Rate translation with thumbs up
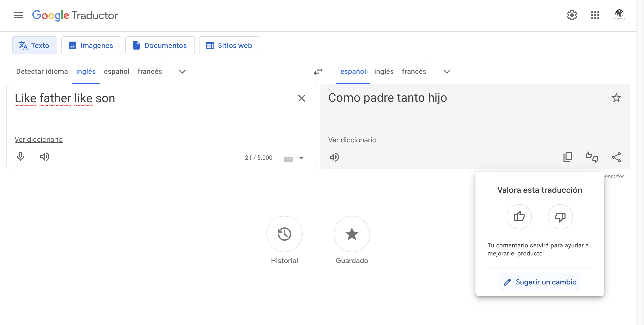The height and width of the screenshot is (325, 644). pos(519,217)
